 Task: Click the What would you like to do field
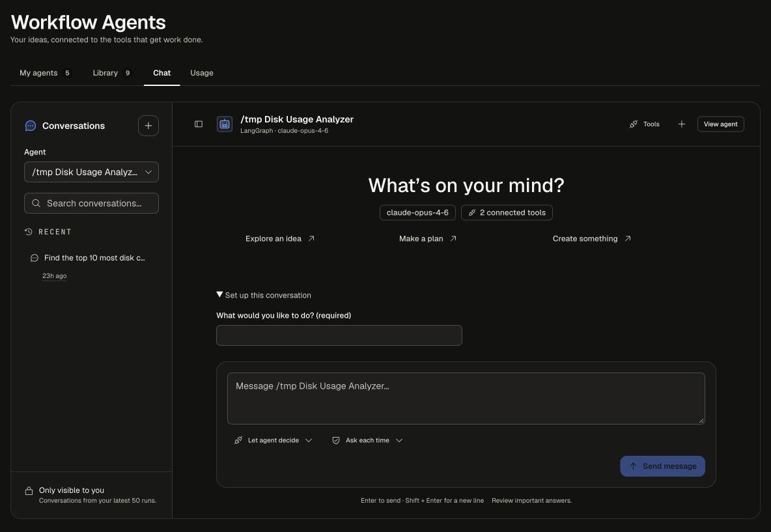(x=339, y=335)
